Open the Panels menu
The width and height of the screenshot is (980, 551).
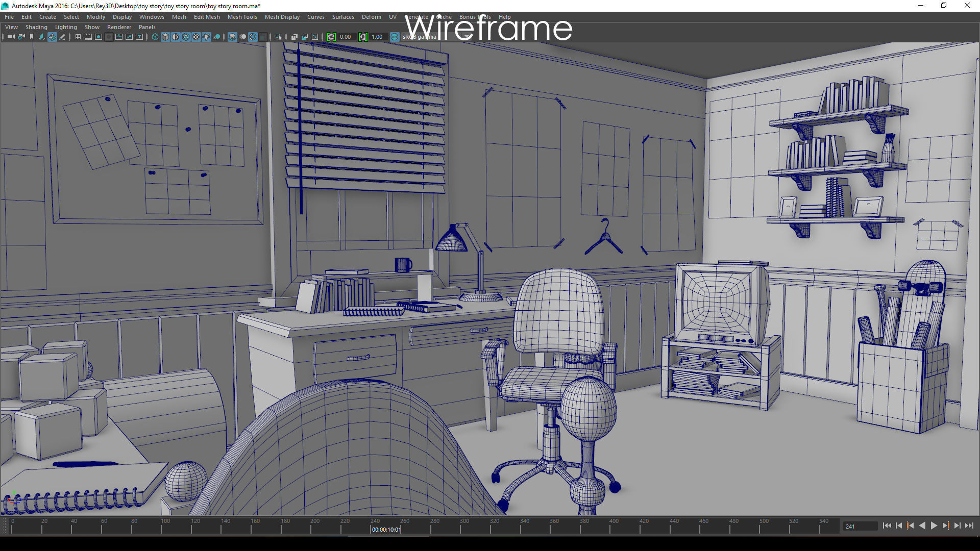(147, 27)
